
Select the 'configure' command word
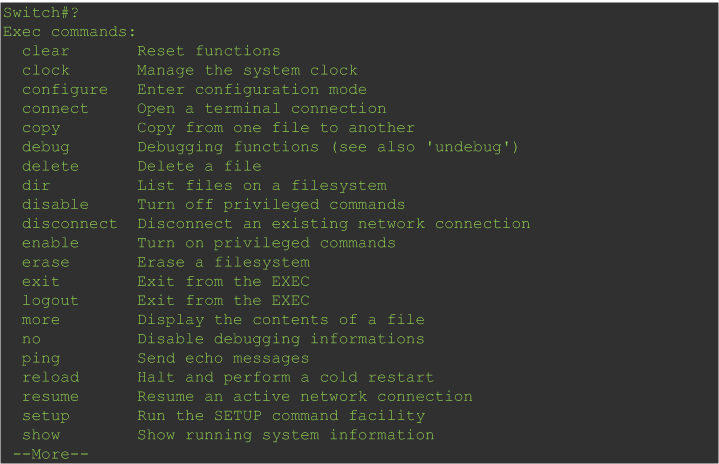pos(65,90)
